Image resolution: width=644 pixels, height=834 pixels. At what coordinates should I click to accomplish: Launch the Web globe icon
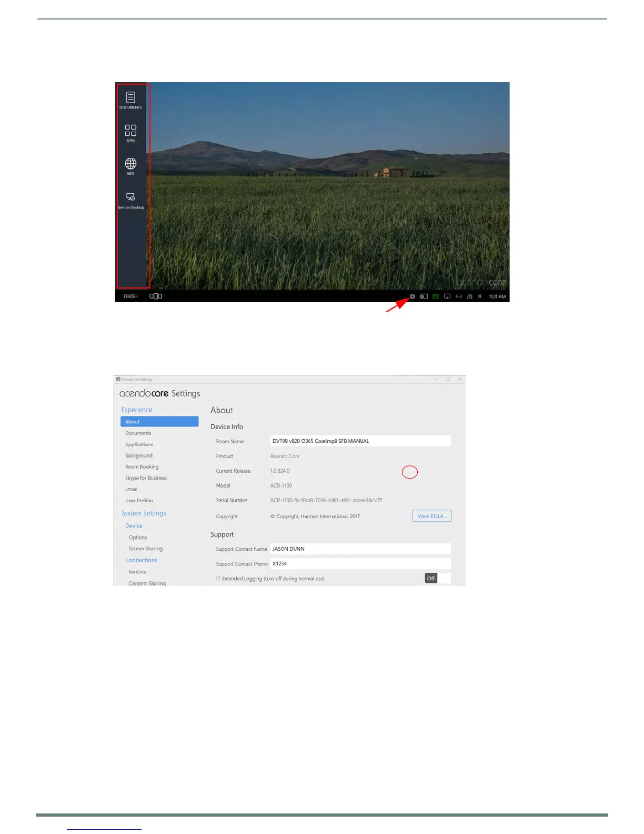coord(130,166)
